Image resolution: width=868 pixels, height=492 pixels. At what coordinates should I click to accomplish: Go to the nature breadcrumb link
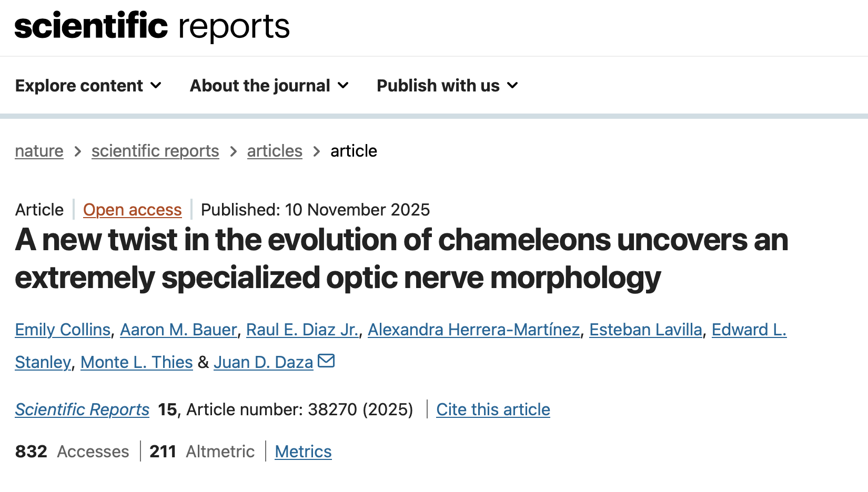tap(39, 151)
